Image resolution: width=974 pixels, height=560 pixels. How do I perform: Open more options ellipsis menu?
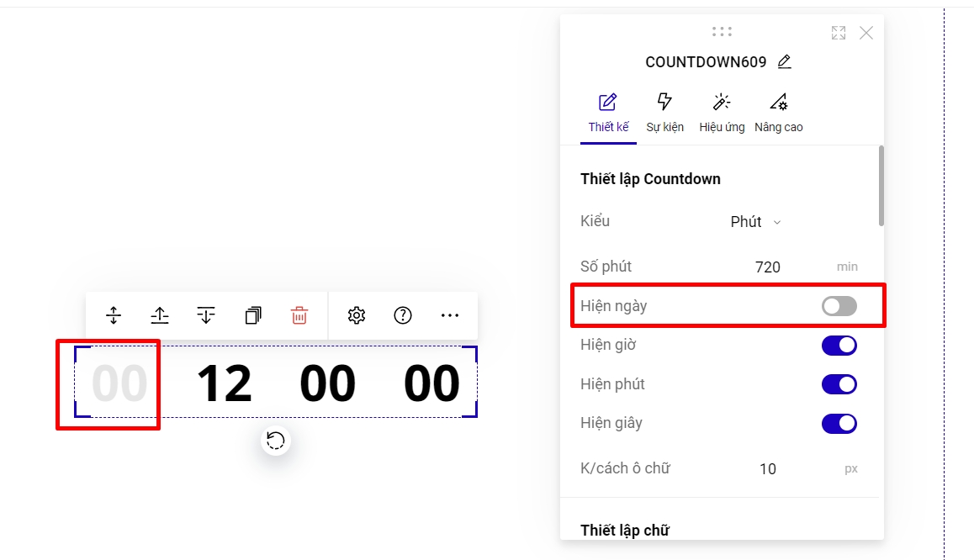[x=450, y=315]
